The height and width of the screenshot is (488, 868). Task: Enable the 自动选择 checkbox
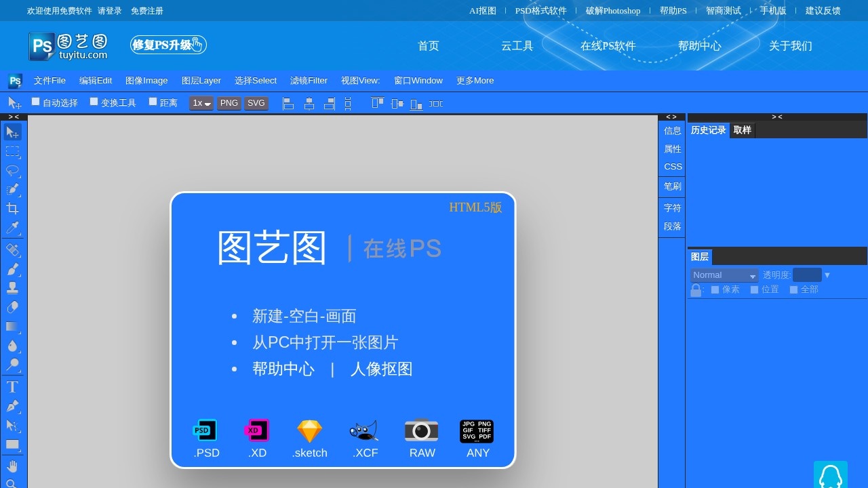[x=36, y=102]
